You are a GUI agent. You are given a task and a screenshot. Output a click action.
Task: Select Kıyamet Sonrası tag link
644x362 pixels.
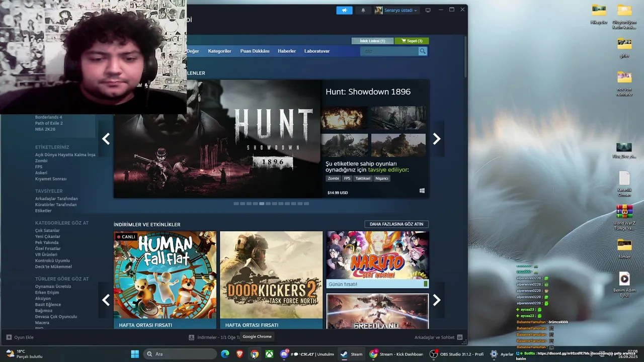pyautogui.click(x=51, y=179)
